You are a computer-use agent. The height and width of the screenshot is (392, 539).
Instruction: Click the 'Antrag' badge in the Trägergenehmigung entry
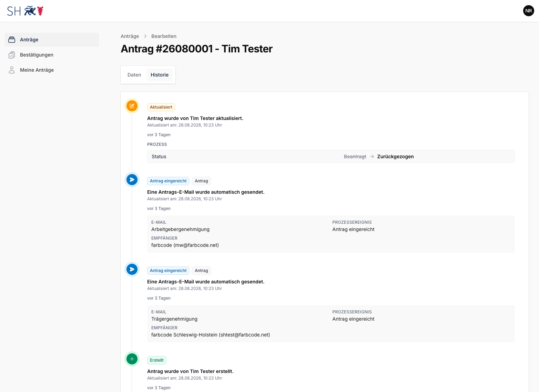pos(201,271)
